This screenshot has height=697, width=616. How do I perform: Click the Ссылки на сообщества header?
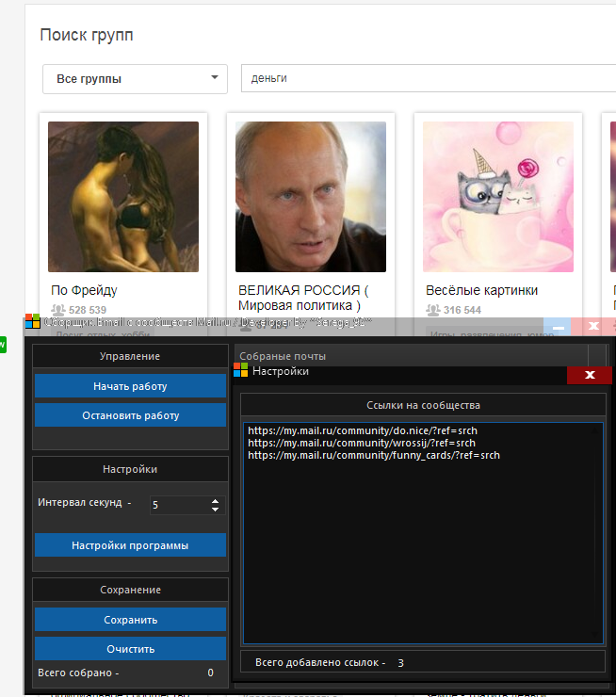423,405
